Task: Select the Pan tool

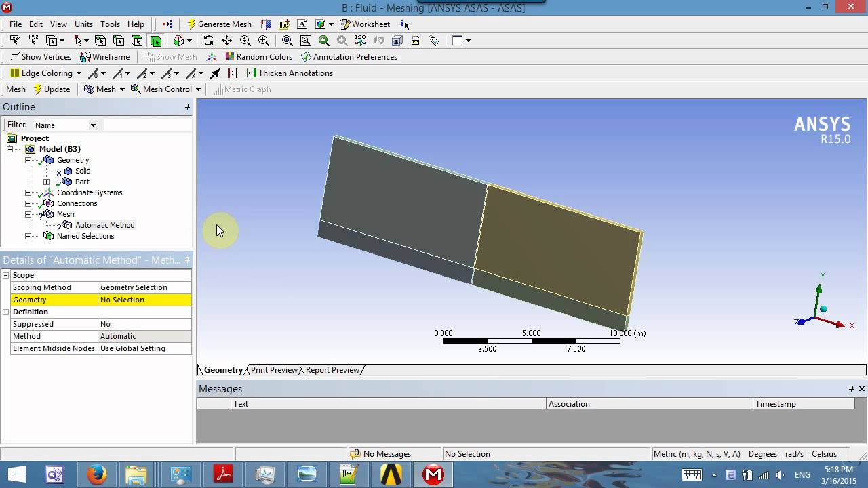Action: coord(226,41)
